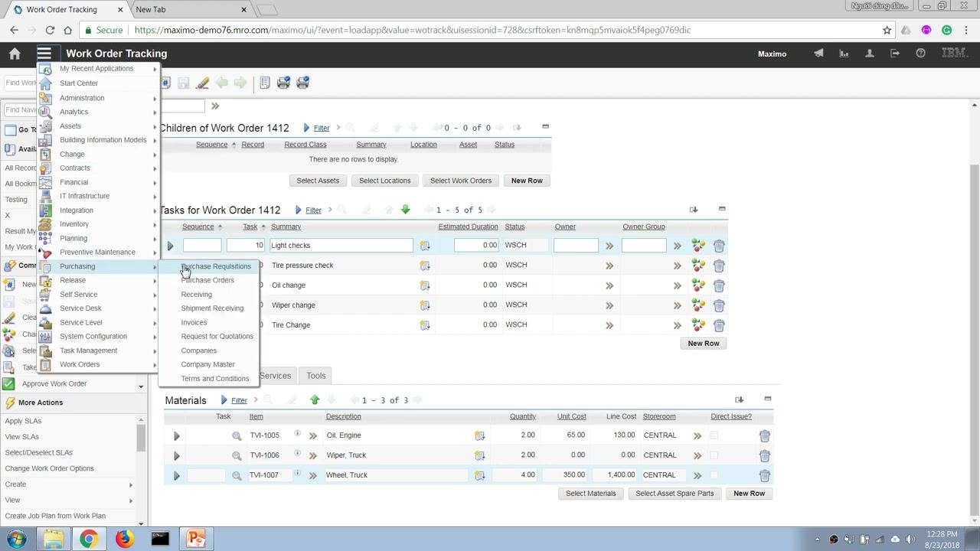Delete the Wheel, Truck material row
The height and width of the screenshot is (551, 980).
pyautogui.click(x=764, y=475)
